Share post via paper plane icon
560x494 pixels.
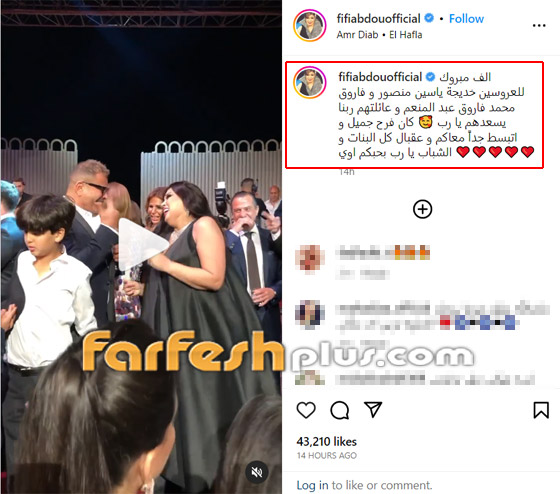tap(373, 409)
